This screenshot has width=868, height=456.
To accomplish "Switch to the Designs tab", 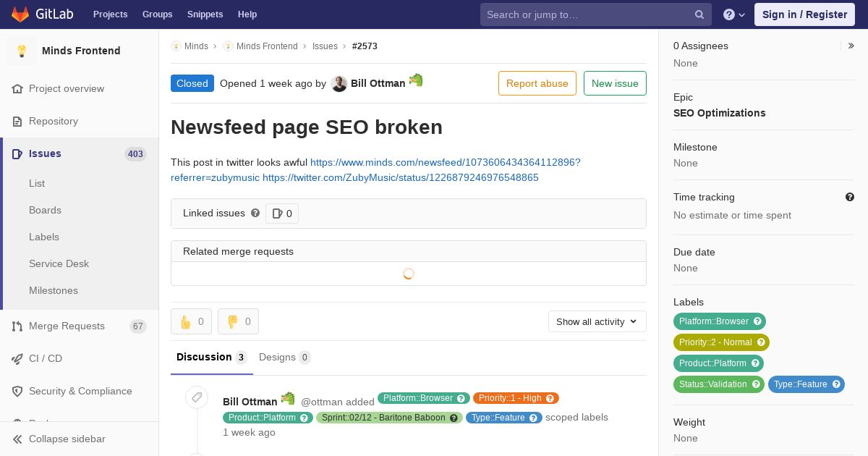I will (285, 357).
